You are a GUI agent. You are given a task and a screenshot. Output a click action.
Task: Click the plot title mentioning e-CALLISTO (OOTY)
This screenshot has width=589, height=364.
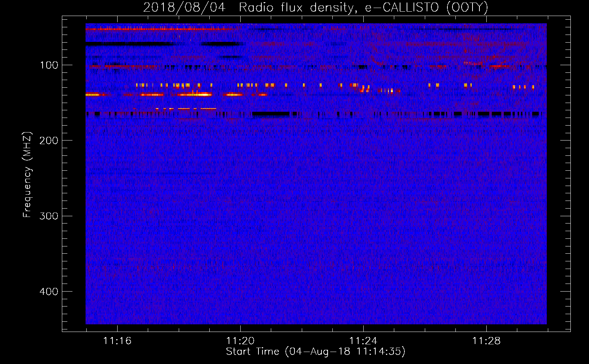(316, 7)
